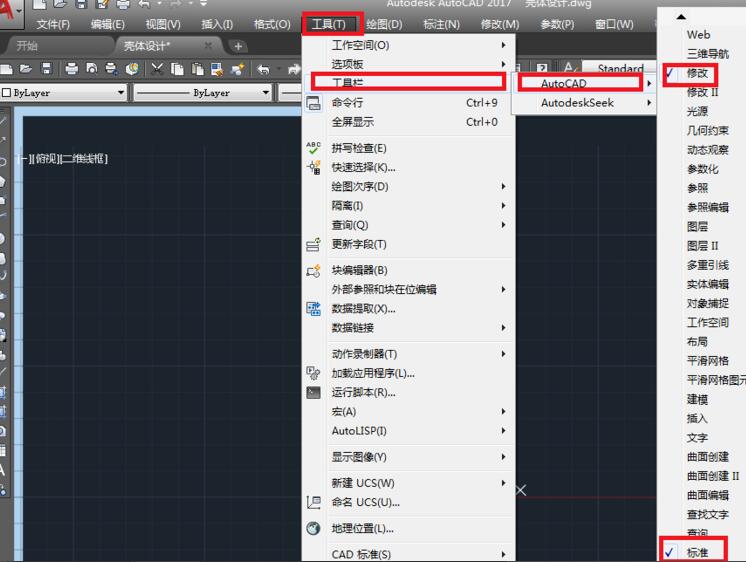Expand the AutodeskSeek submenu
Viewport: 746px width, 562px height.
(x=584, y=103)
